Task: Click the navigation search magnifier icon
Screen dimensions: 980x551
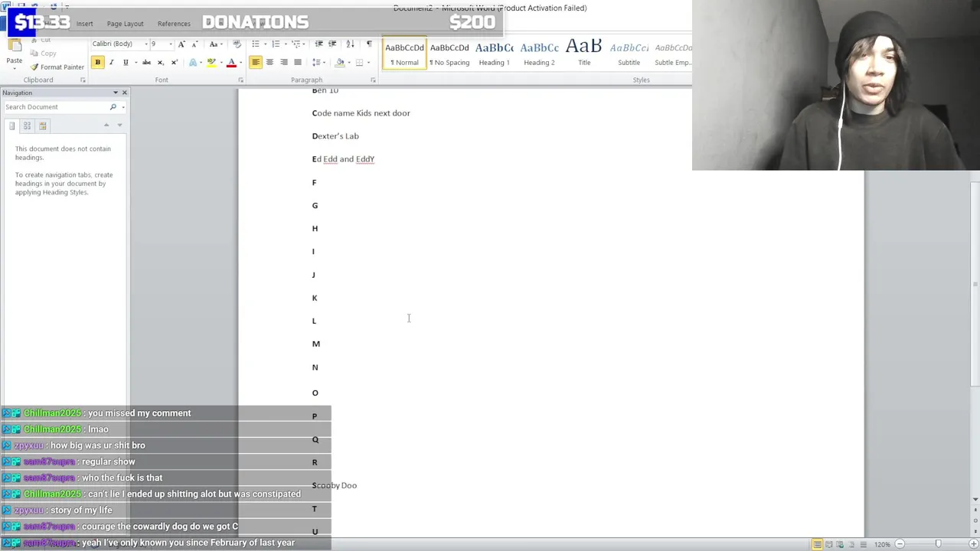Action: point(113,107)
